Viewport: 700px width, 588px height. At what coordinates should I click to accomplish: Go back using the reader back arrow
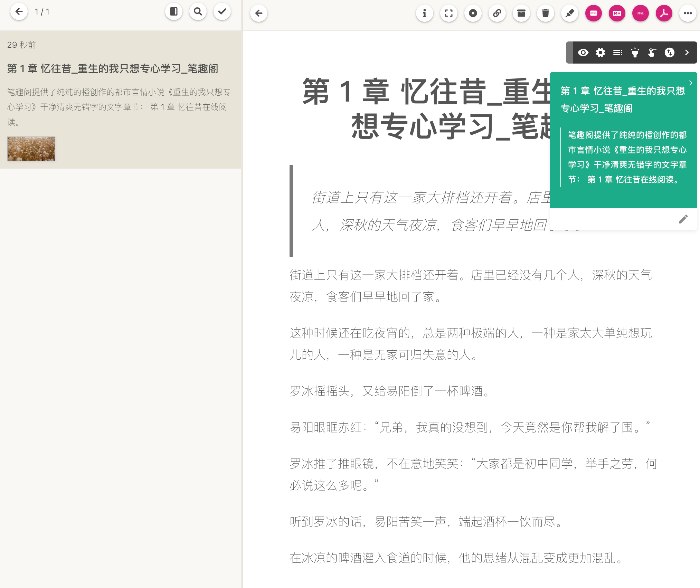click(258, 14)
